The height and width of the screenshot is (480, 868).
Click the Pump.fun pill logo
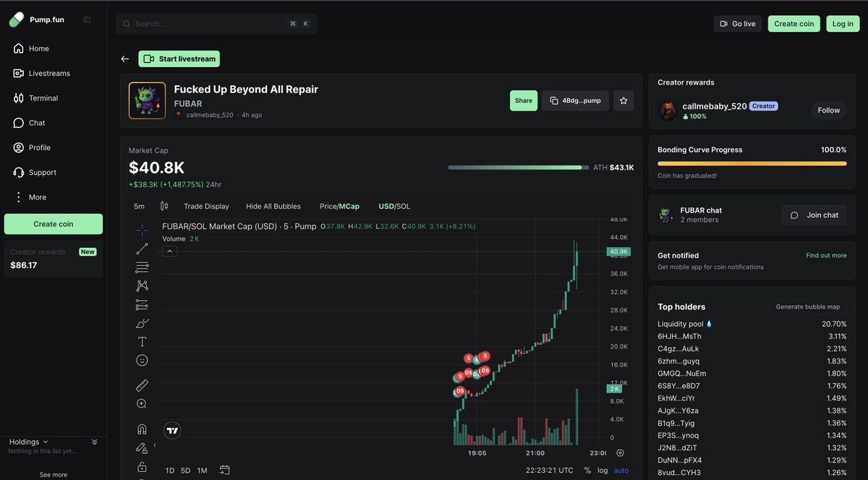click(16, 20)
